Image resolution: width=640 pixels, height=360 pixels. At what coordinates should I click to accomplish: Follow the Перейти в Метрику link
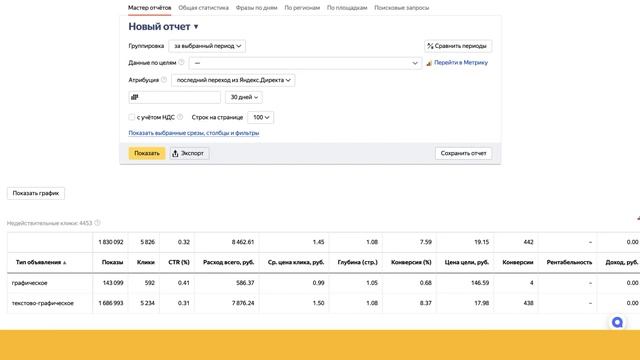tap(461, 63)
